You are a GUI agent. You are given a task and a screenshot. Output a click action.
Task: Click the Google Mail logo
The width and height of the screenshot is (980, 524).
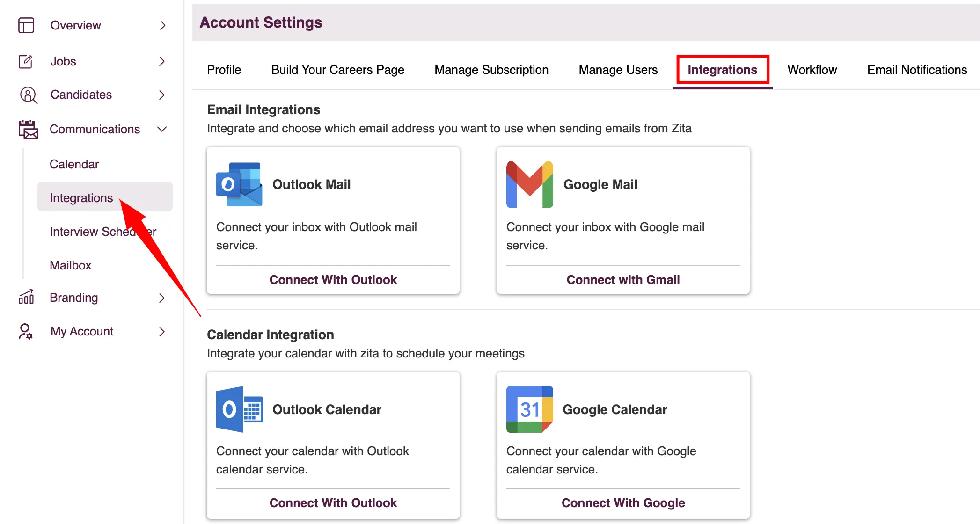pos(530,184)
